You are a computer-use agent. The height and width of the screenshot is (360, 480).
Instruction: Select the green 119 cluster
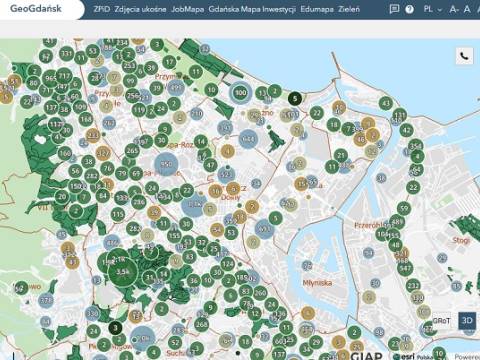click(x=139, y=109)
